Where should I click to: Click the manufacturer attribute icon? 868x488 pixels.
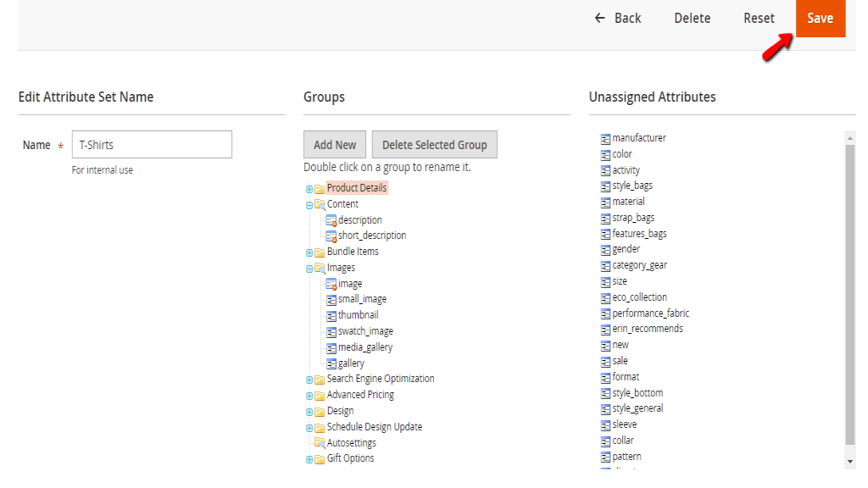pos(605,139)
